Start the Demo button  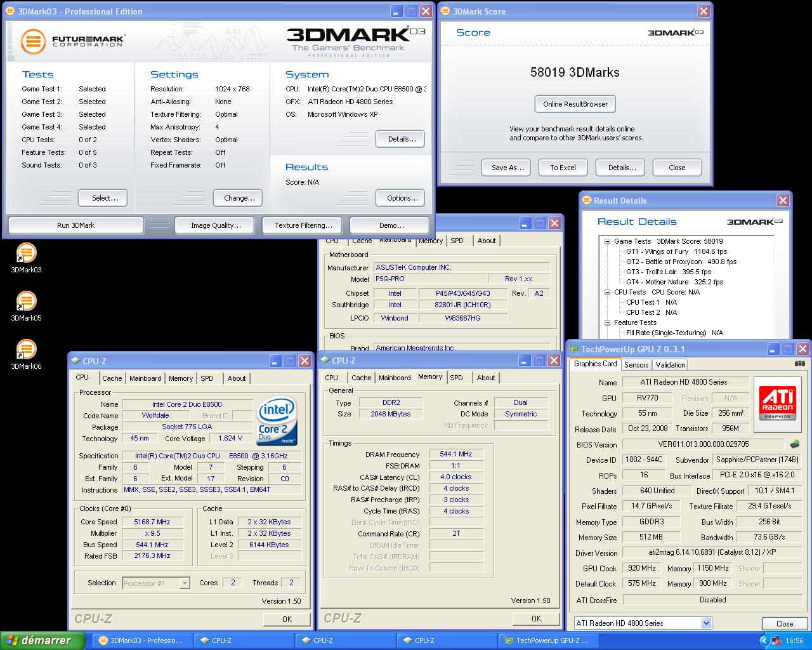point(391,225)
